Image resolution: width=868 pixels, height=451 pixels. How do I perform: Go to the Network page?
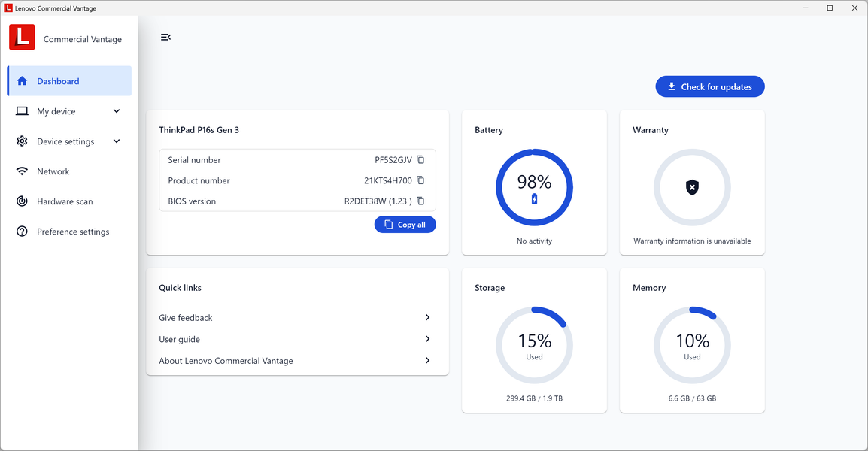click(70, 171)
